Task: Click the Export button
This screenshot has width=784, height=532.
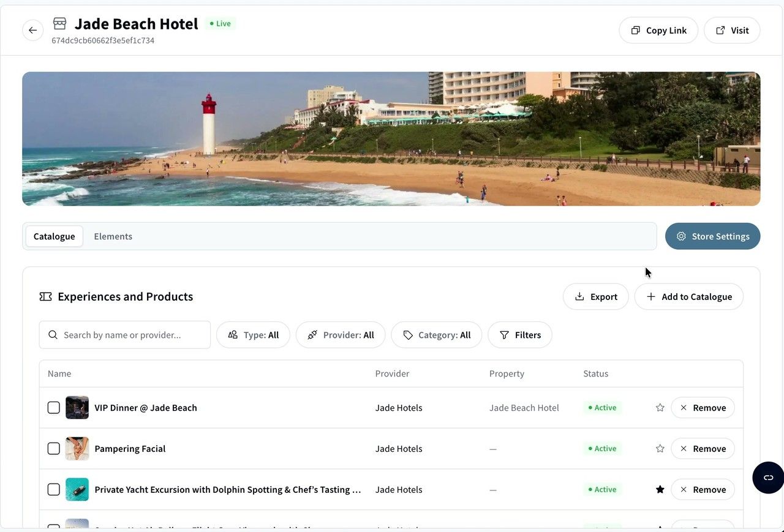Action: (x=596, y=296)
